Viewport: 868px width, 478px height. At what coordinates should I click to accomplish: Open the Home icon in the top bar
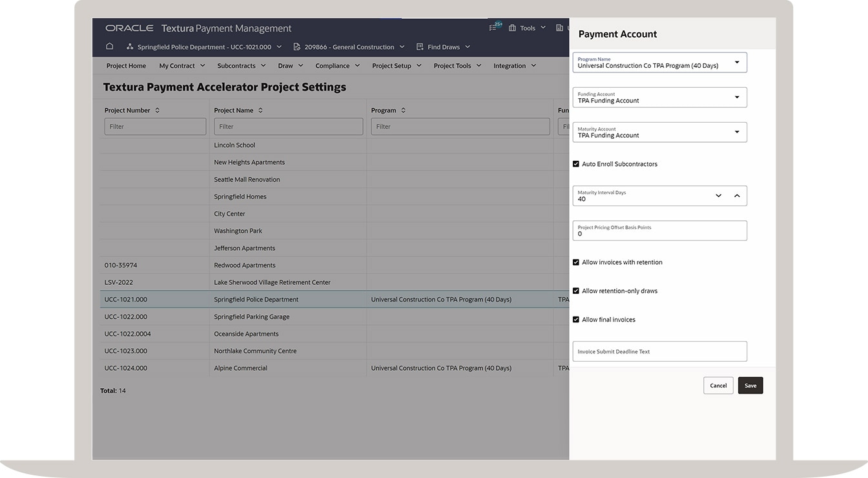pyautogui.click(x=109, y=46)
